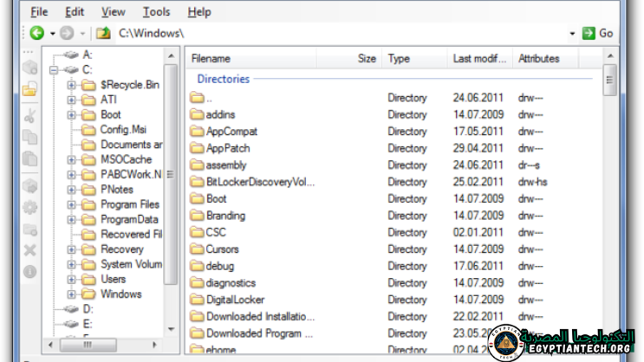Toggle the folder tree panel icon
Screen dimensions: 644x362
(29, 88)
